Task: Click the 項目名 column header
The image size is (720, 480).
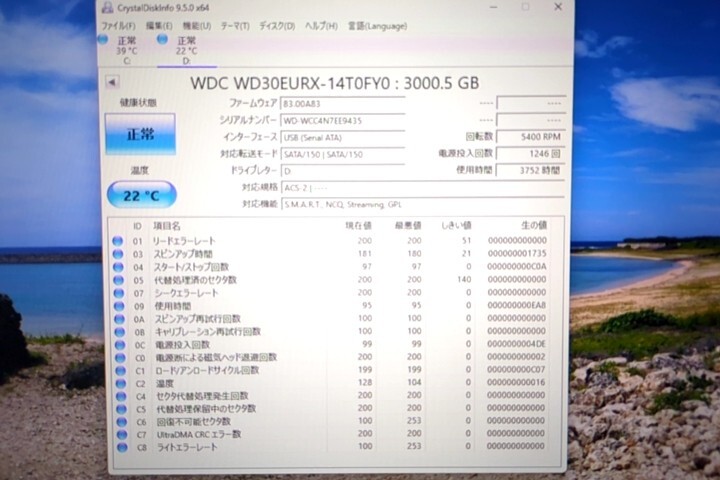Action: point(167,226)
